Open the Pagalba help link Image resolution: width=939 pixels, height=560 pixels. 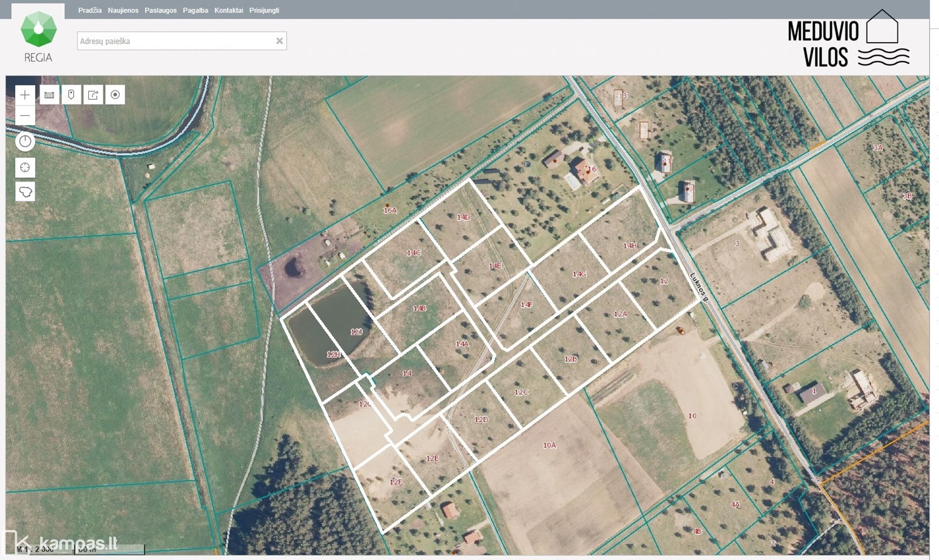click(195, 10)
